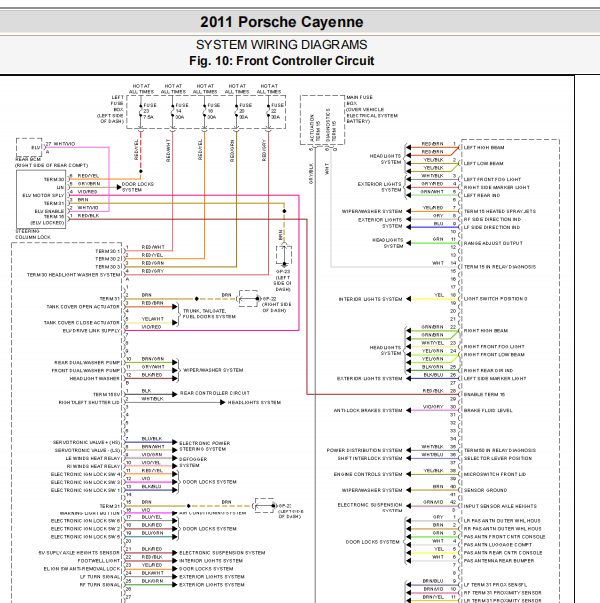The image size is (600, 603).
Task: Click 'REAR DUAL WASHER PUMP' label
Action: (x=87, y=363)
